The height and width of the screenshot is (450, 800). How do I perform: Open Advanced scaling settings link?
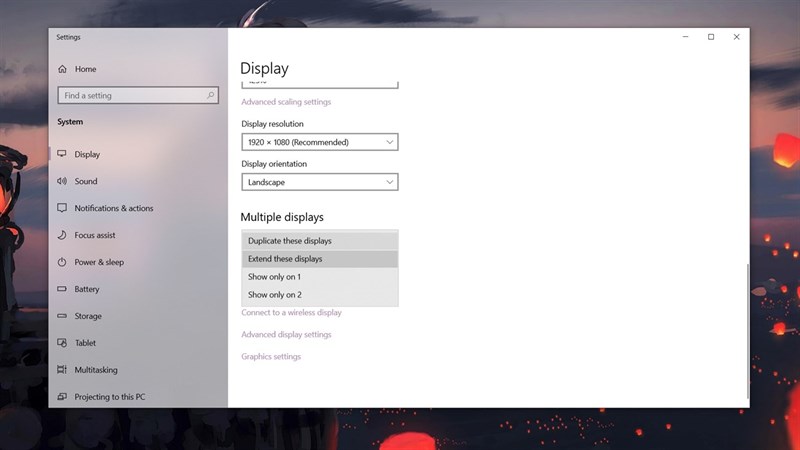pyautogui.click(x=286, y=102)
